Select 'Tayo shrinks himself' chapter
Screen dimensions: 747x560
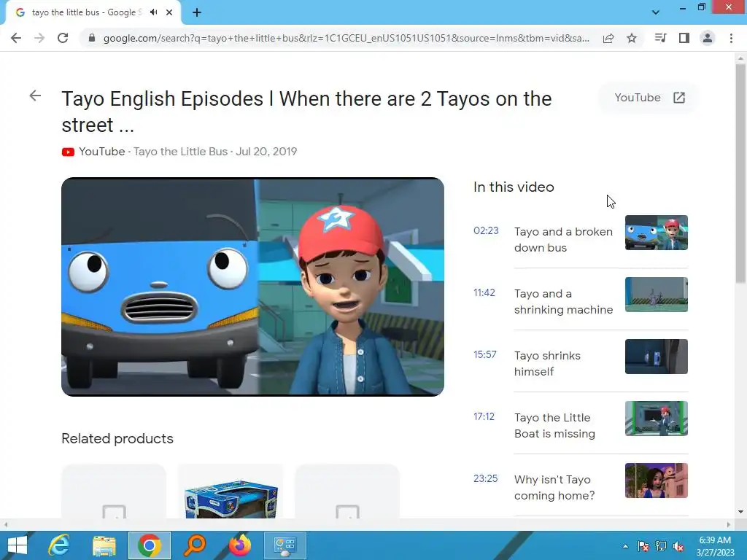coord(547,363)
